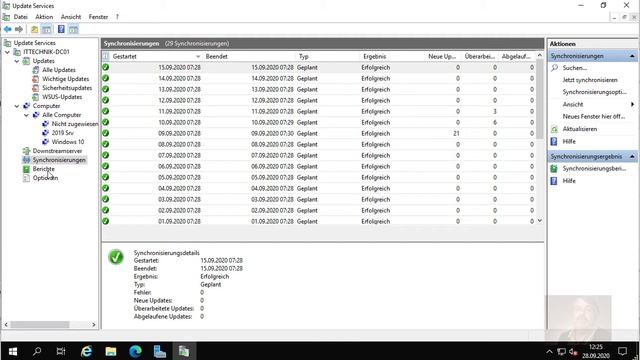This screenshot has height=360, width=640.
Task: Select the Update Services root node
Action: pos(34,43)
